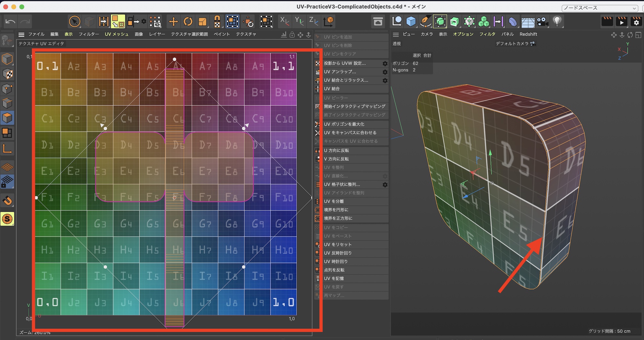Toggle X axis lock
The height and width of the screenshot is (340, 644).
[x=284, y=22]
